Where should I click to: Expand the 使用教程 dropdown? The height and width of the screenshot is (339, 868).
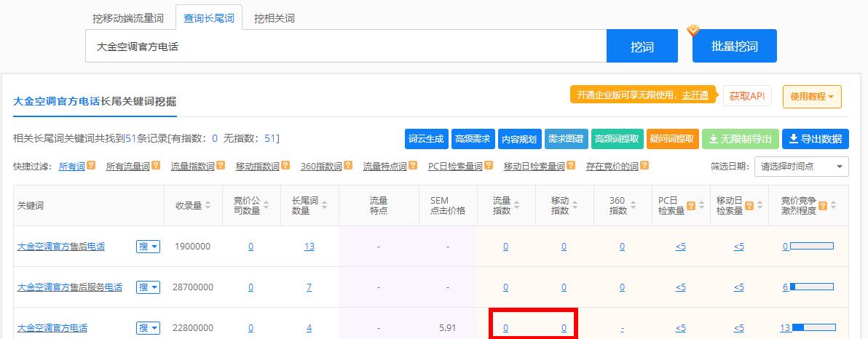811,96
